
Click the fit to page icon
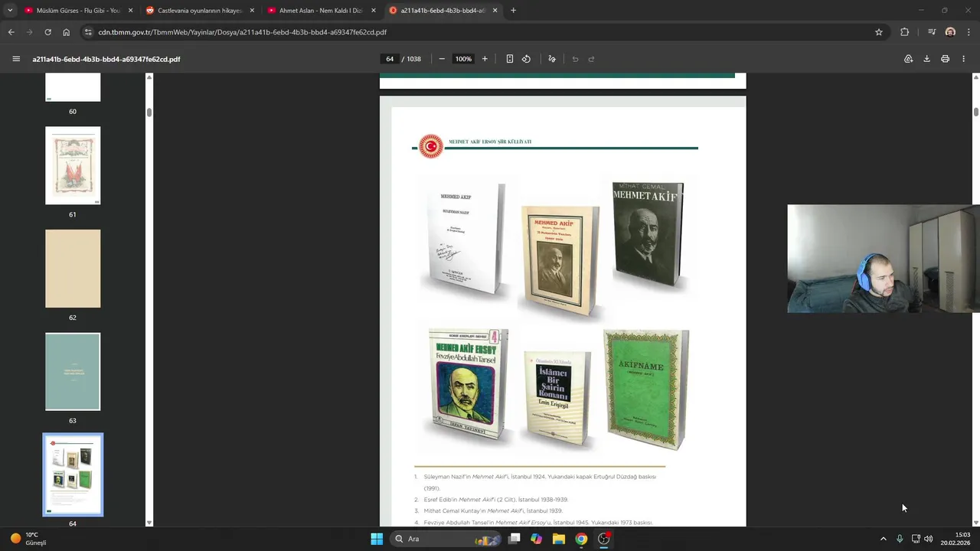pos(509,59)
